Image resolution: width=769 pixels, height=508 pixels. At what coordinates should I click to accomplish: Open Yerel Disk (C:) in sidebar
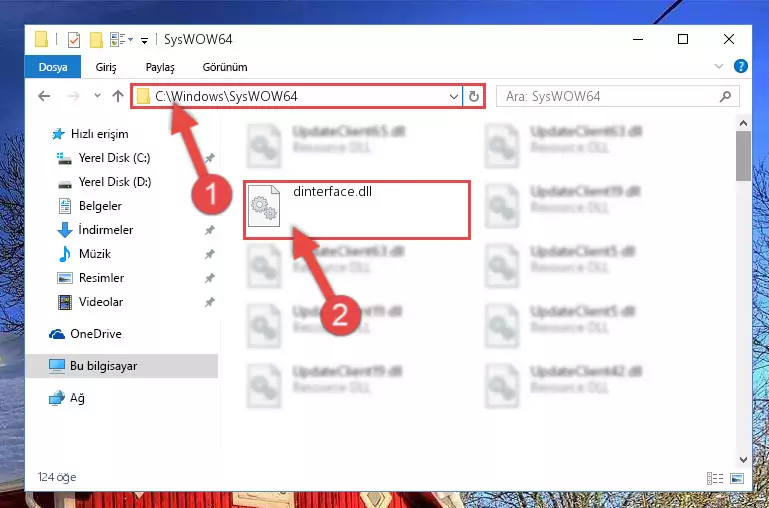point(115,158)
